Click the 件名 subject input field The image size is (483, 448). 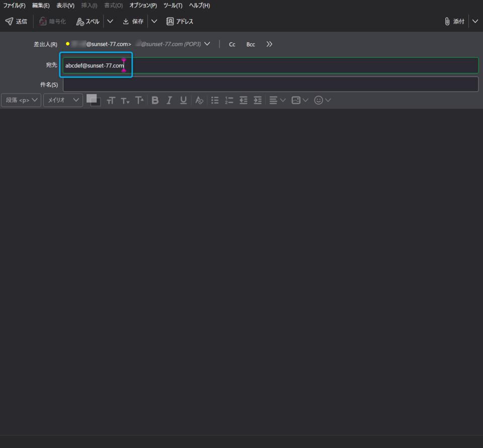point(270,84)
